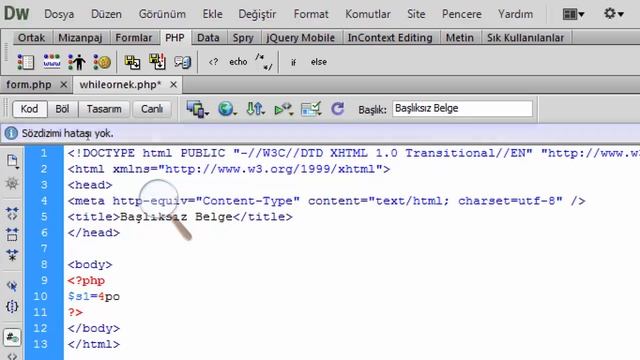Open the Format menu

click(x=311, y=14)
